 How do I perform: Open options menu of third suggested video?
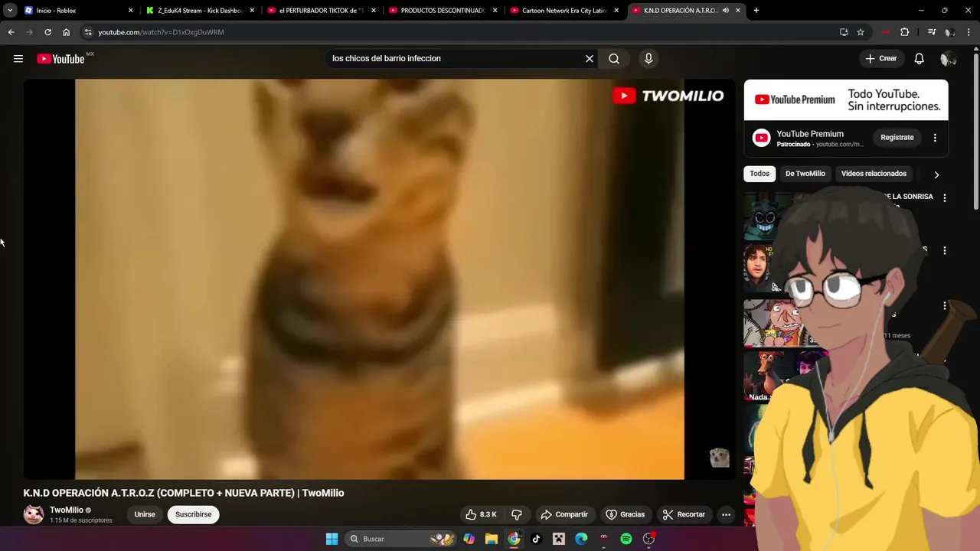click(945, 305)
